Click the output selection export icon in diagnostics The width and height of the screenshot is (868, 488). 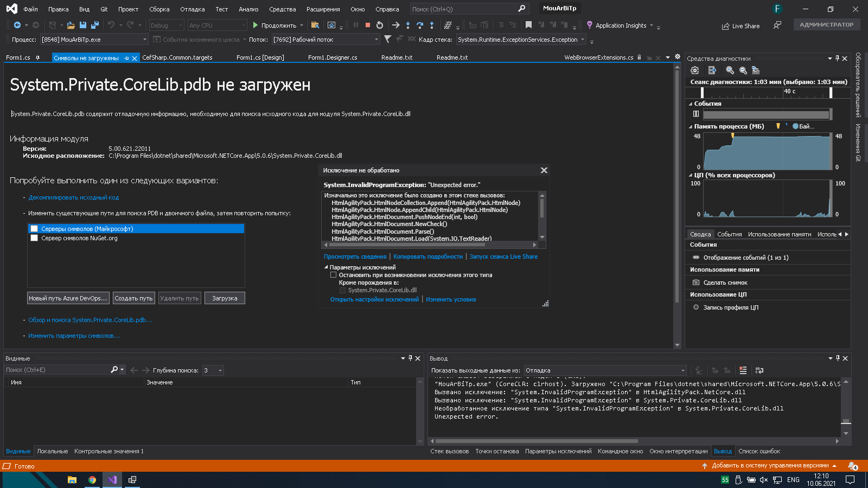point(712,70)
